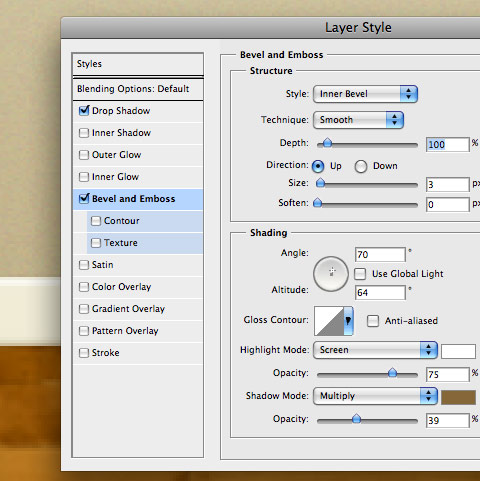Enable the Anti-aliased checkbox
This screenshot has height=481, width=480.
pos(373,321)
